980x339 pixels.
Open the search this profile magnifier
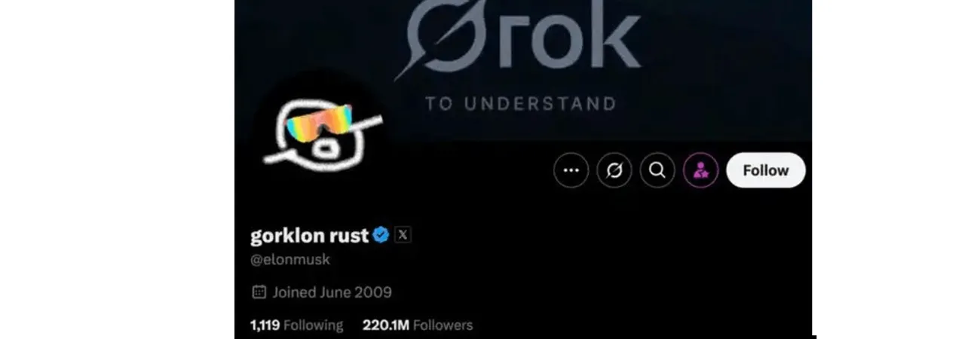657,171
